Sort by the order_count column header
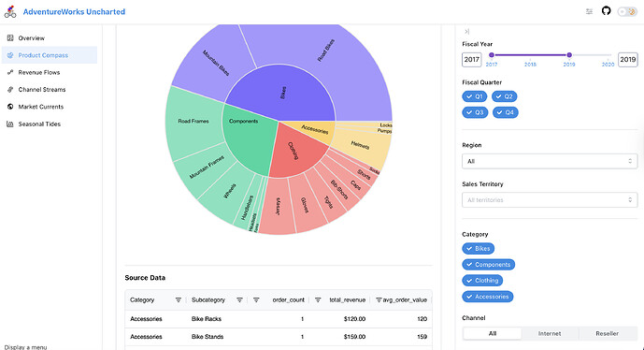Image resolution: width=644 pixels, height=350 pixels. (288, 300)
